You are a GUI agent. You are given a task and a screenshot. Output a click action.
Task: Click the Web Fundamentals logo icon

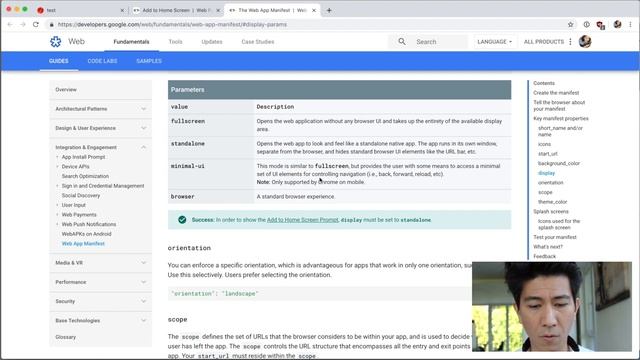56,41
